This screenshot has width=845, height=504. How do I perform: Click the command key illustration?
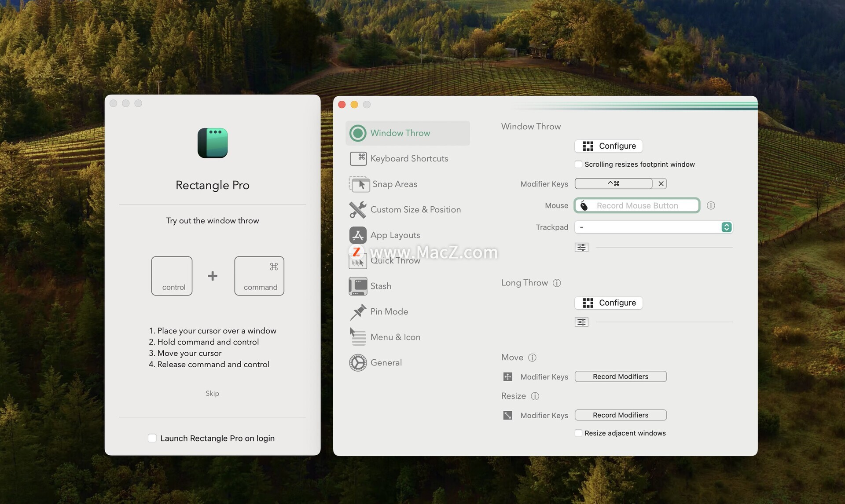[259, 276]
